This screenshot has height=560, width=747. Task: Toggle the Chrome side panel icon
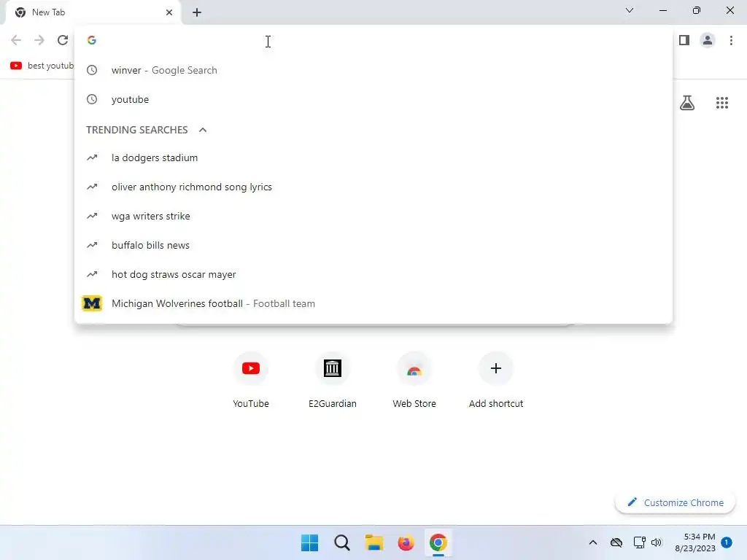click(684, 40)
